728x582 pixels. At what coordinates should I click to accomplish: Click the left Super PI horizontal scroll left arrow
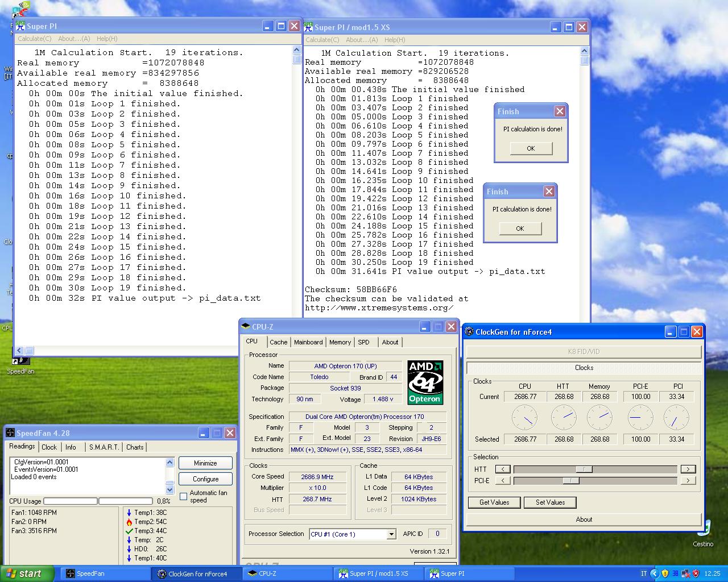(x=19, y=351)
